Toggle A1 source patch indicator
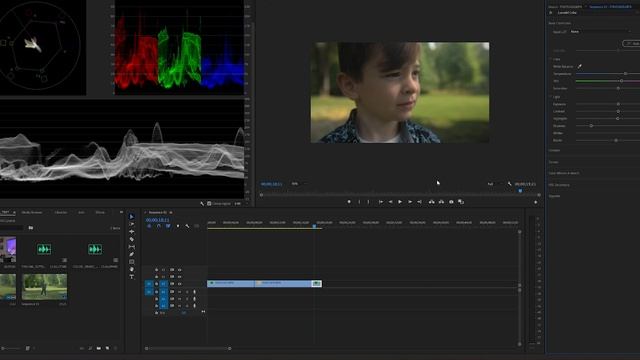640x360 pixels. [x=149, y=291]
